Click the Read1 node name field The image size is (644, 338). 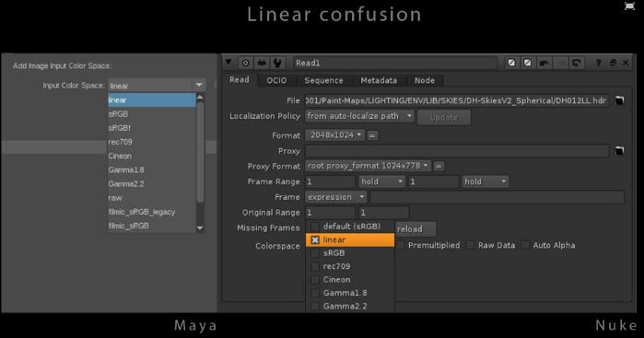[x=394, y=63]
